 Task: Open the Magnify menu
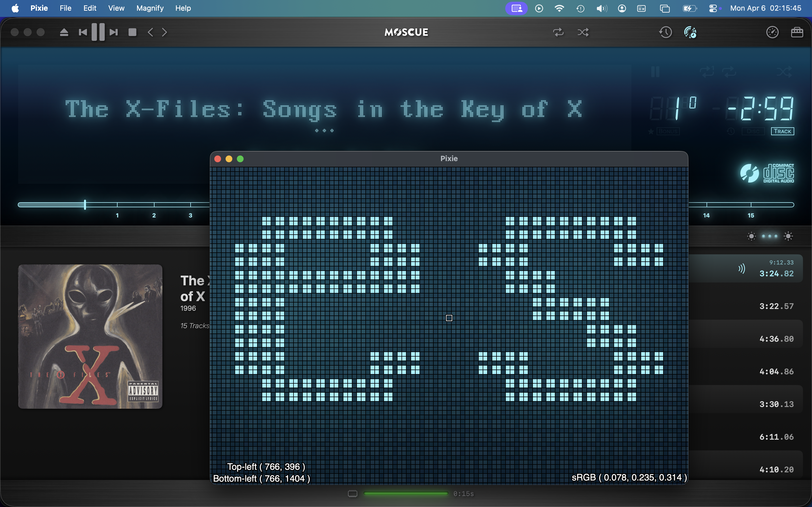tap(150, 8)
